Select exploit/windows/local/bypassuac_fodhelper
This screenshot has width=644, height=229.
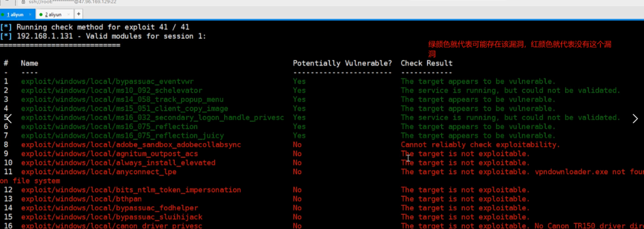pyautogui.click(x=109, y=208)
